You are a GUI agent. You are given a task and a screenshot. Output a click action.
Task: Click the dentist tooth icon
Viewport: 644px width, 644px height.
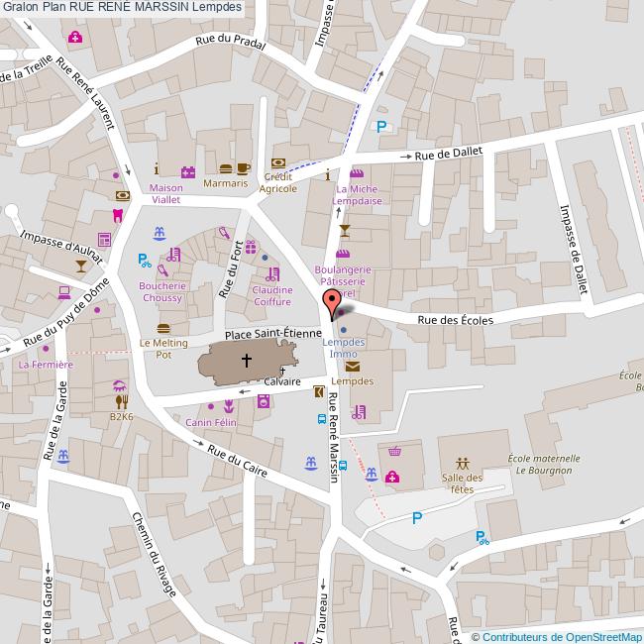tap(117, 215)
